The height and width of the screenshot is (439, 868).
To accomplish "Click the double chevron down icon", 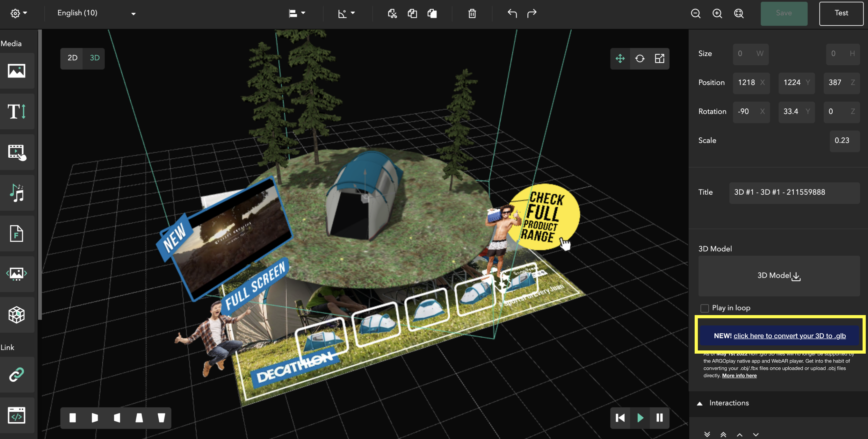I will (x=707, y=434).
